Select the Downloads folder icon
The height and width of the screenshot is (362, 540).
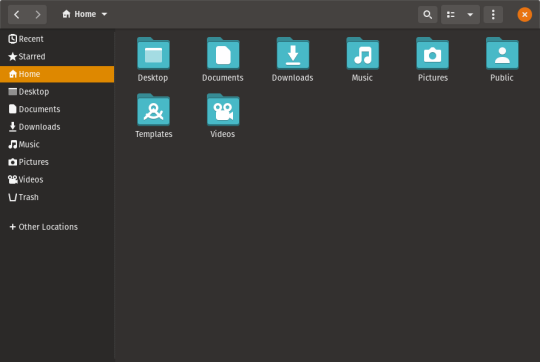pos(293,53)
